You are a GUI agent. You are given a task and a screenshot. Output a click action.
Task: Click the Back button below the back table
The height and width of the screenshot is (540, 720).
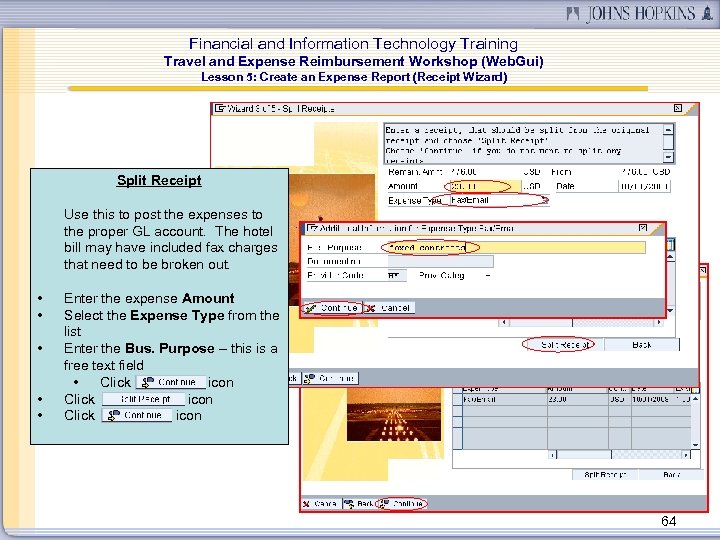click(671, 475)
